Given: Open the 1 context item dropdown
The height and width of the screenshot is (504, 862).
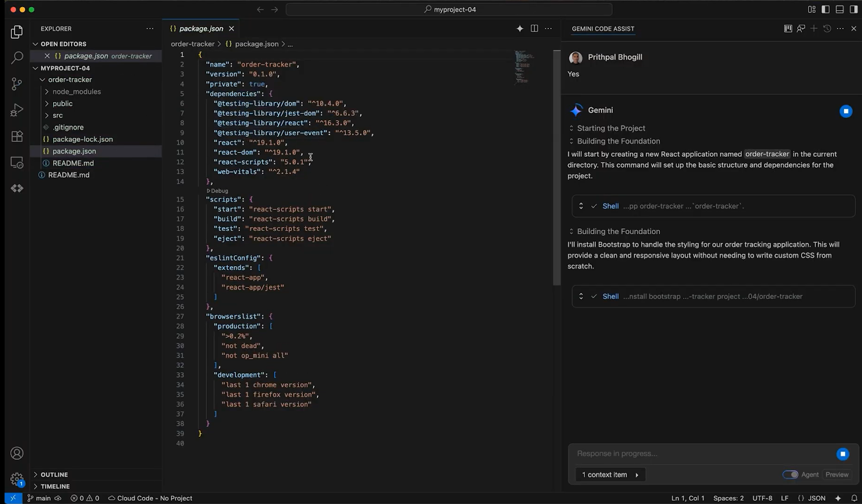Looking at the screenshot, I should click(x=610, y=474).
